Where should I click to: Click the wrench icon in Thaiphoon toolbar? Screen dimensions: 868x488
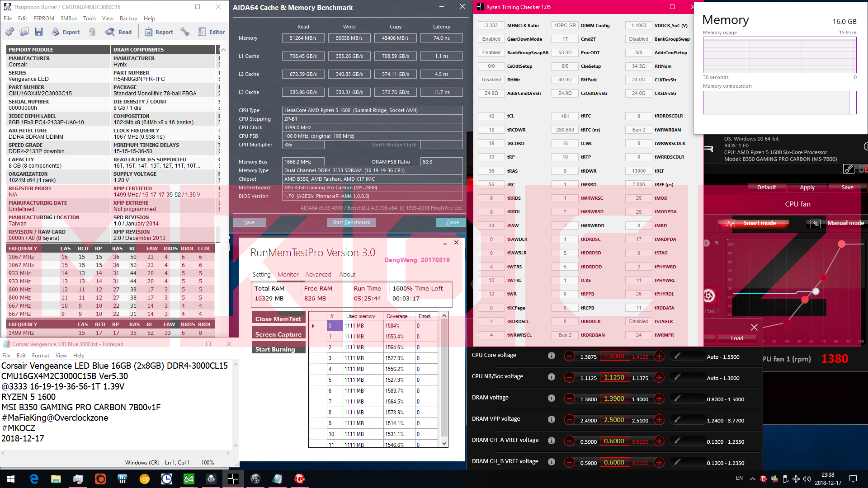tap(185, 32)
